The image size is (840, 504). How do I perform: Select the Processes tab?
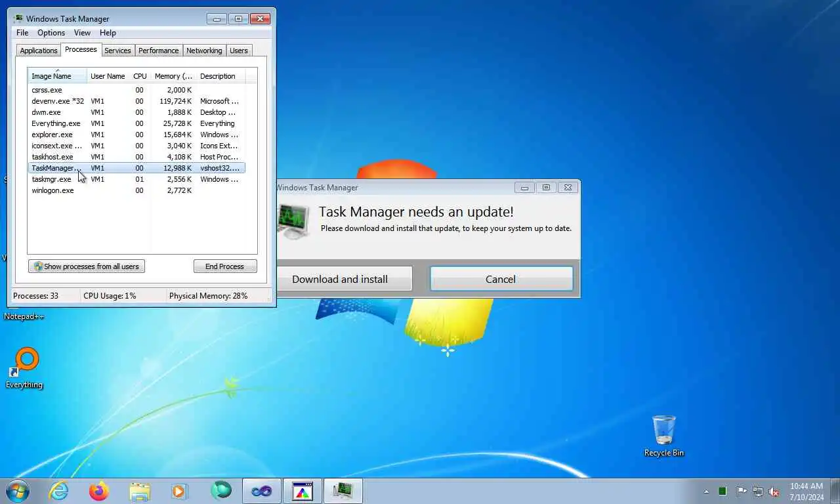[81, 50]
